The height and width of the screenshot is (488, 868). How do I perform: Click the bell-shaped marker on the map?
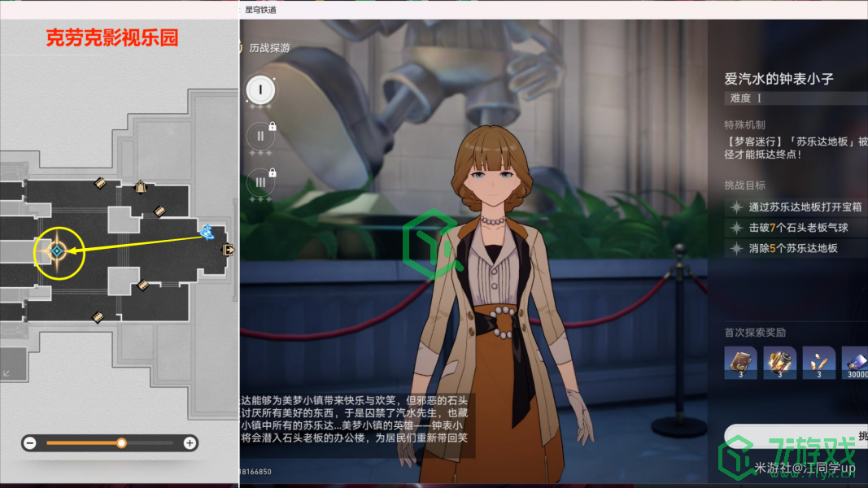(x=140, y=187)
